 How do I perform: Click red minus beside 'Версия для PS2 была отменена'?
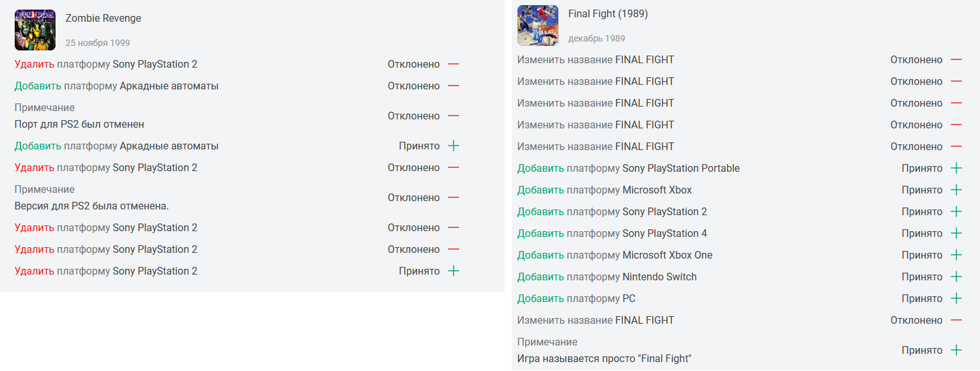(454, 197)
